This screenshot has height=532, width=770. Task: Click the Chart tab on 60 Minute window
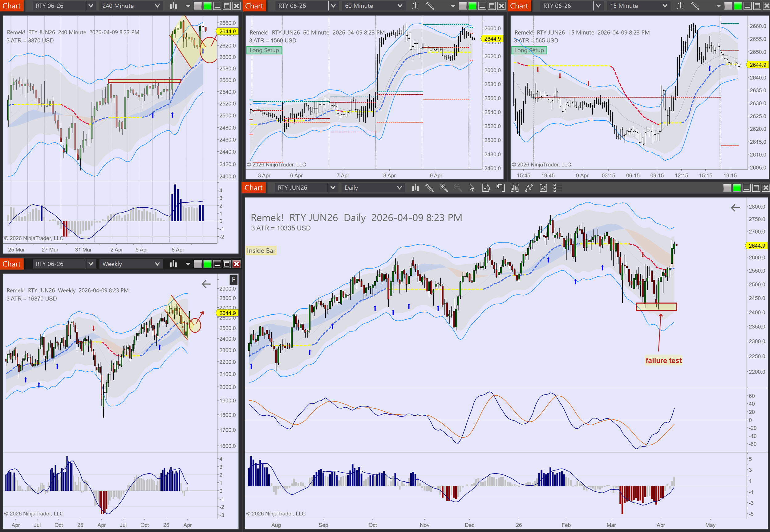[x=254, y=6]
